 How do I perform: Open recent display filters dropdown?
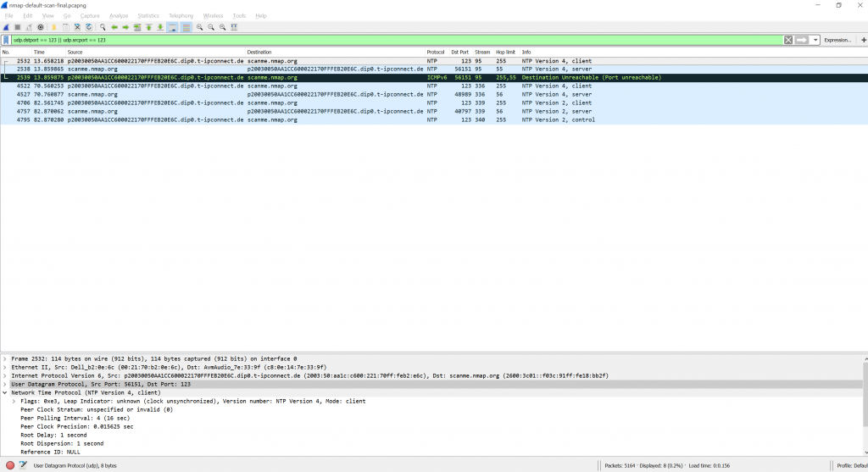tap(815, 40)
